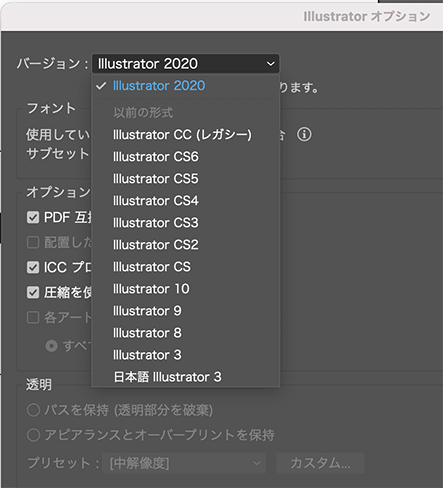
Task: Select アピアランスとオーバープリントを保持 radio button
Action: pos(33,435)
